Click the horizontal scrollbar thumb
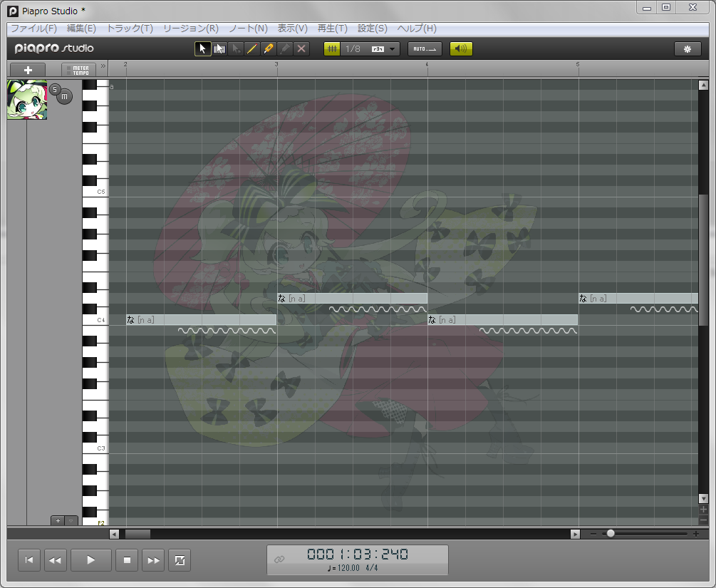Viewport: 716px width, 588px height. (x=138, y=534)
